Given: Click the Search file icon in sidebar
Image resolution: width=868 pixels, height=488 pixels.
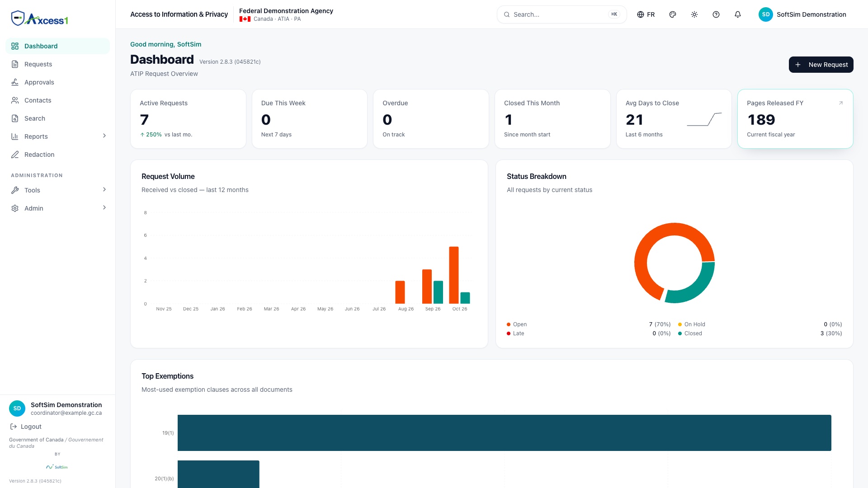Looking at the screenshot, I should (15, 118).
